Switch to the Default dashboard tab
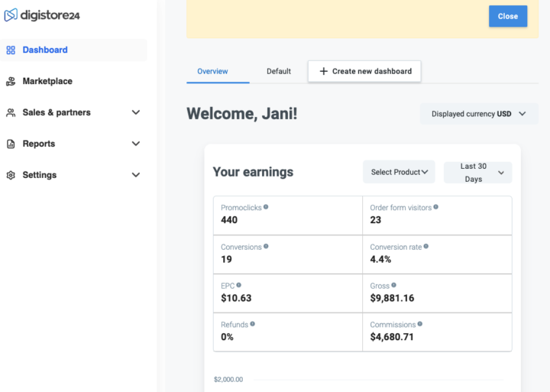Viewport: 550px width, 392px height. pyautogui.click(x=279, y=72)
